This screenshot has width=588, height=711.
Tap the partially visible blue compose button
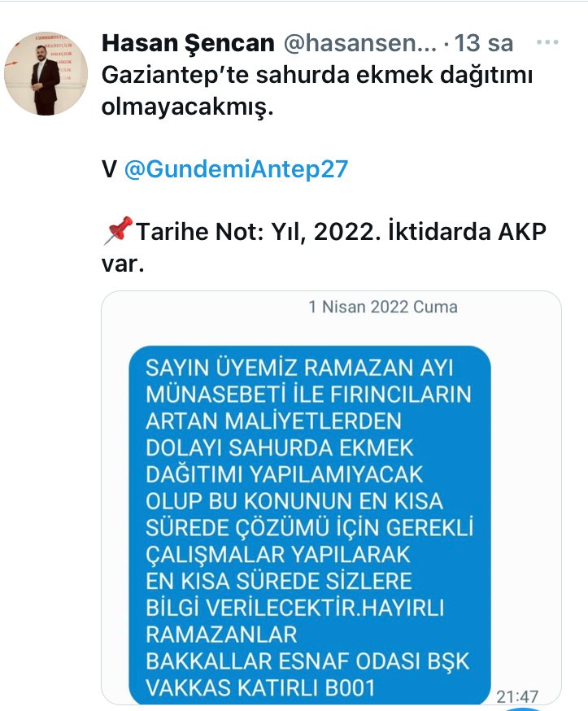point(526,708)
